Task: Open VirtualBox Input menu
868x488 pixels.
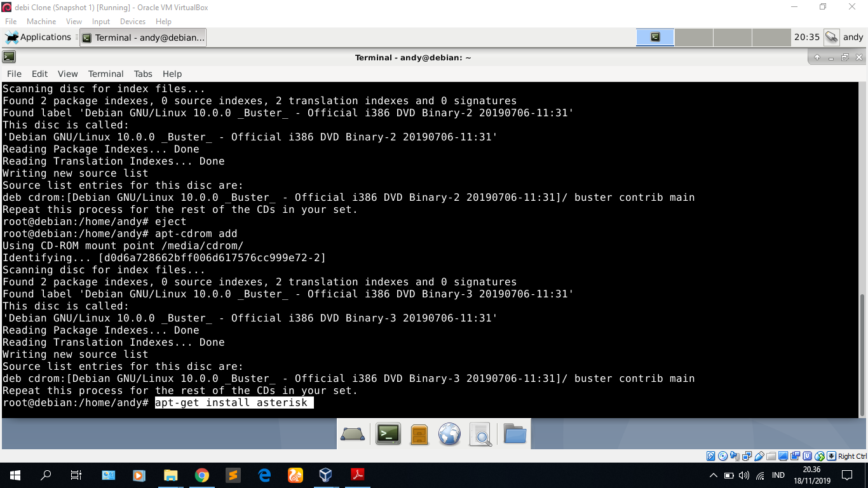Action: click(101, 22)
